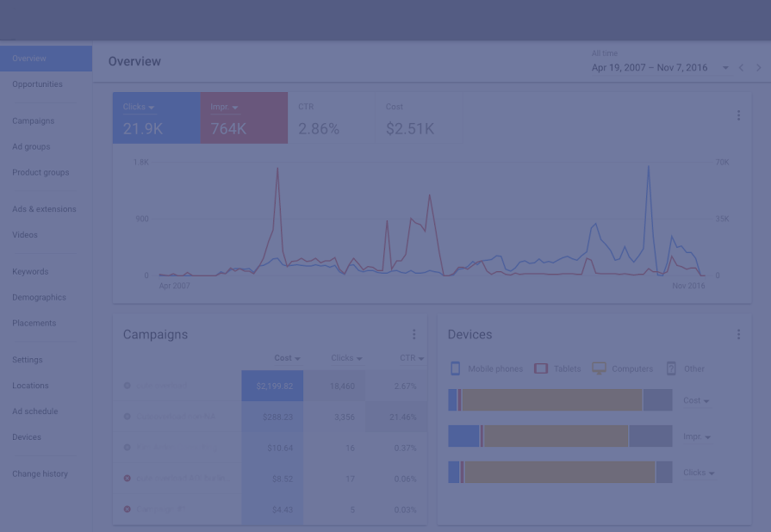Expand the date range picker
Screen dimensions: 771x532
(725, 68)
